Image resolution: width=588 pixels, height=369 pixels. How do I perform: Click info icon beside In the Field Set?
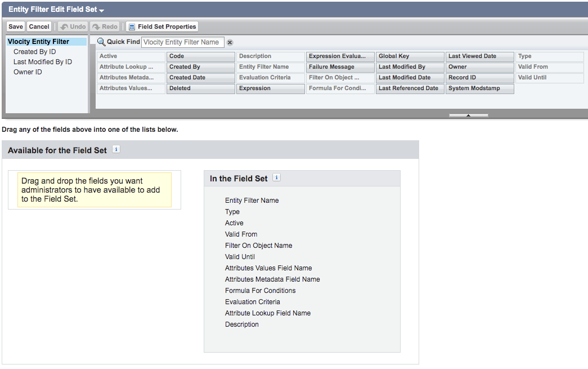click(276, 177)
